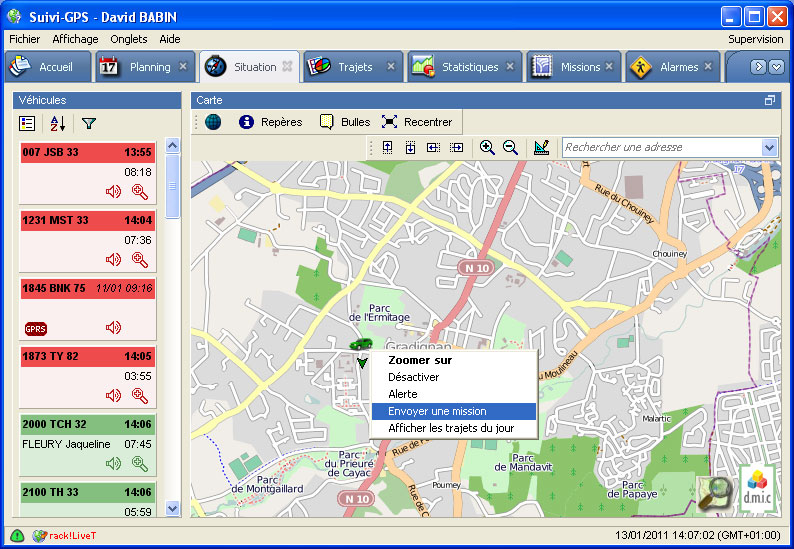The image size is (794, 549).
Task: Pan the map downward arrow icon
Action: [x=410, y=147]
